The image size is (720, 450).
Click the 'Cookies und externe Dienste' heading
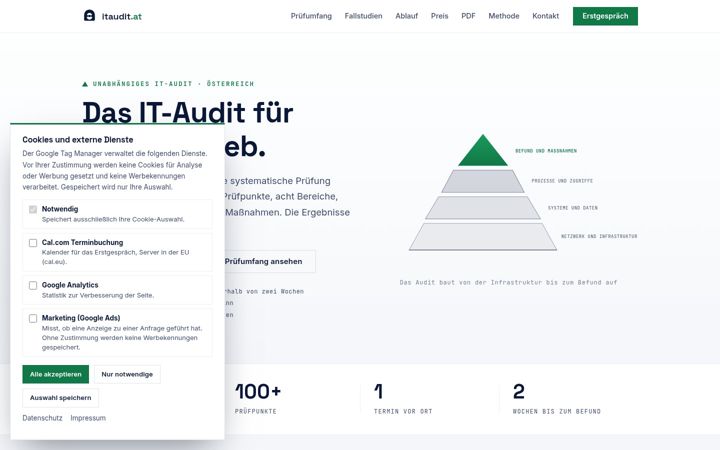pos(78,140)
